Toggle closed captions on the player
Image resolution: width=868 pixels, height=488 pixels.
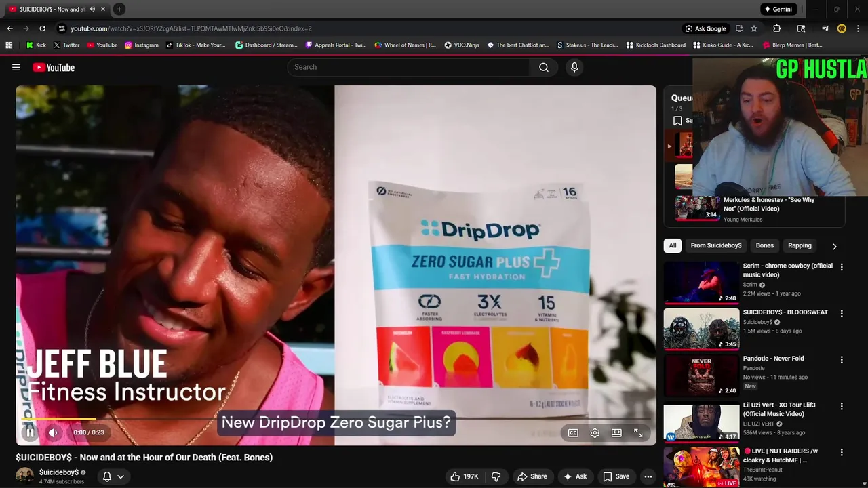(573, 432)
